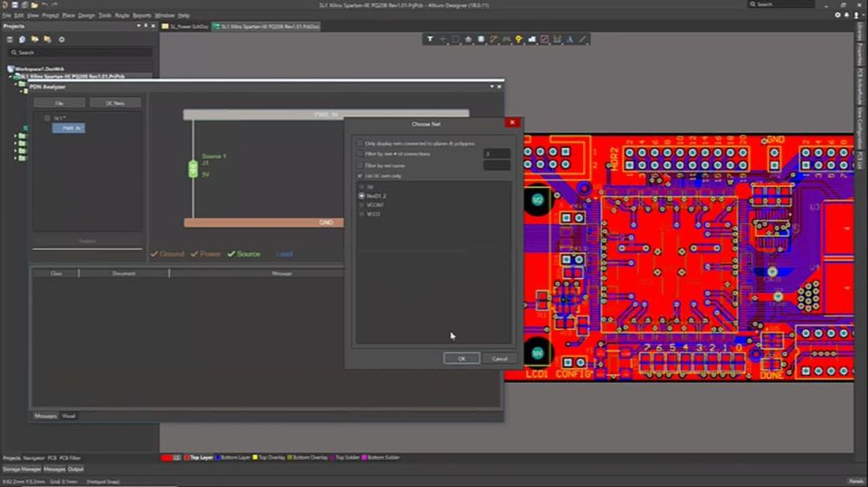
Task: Click the save all icon in title bar
Action: [x=24, y=5]
